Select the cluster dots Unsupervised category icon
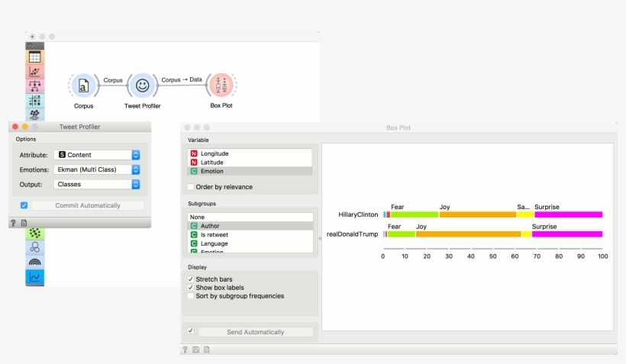 pyautogui.click(x=34, y=115)
